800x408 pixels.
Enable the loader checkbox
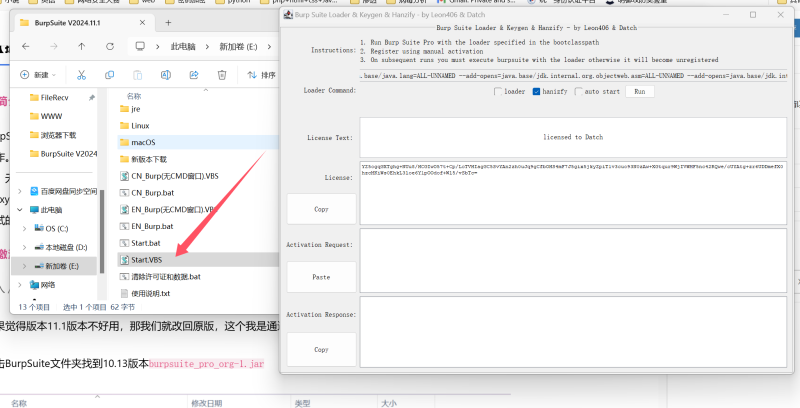click(x=497, y=91)
